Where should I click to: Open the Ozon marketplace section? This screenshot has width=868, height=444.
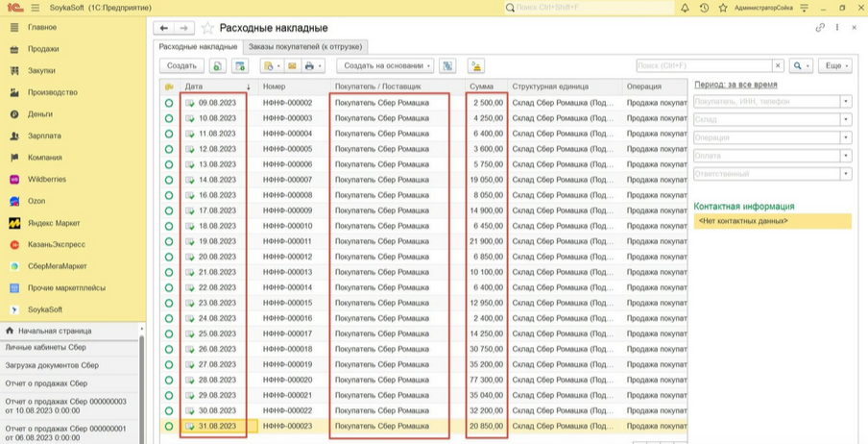point(36,201)
